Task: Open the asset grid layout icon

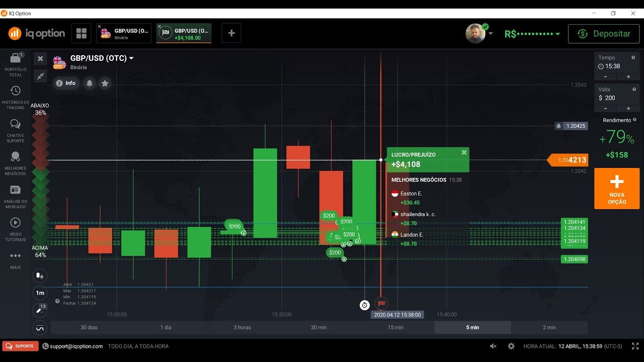Action: 81,34
